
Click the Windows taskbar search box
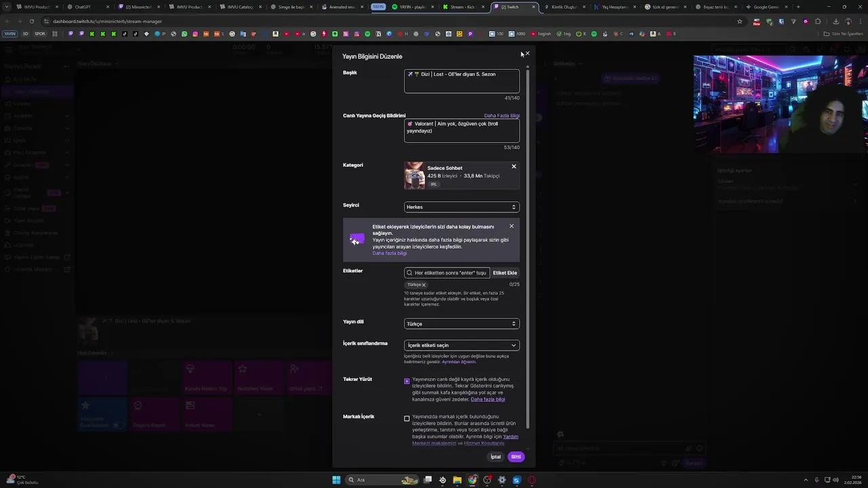pyautogui.click(x=382, y=480)
